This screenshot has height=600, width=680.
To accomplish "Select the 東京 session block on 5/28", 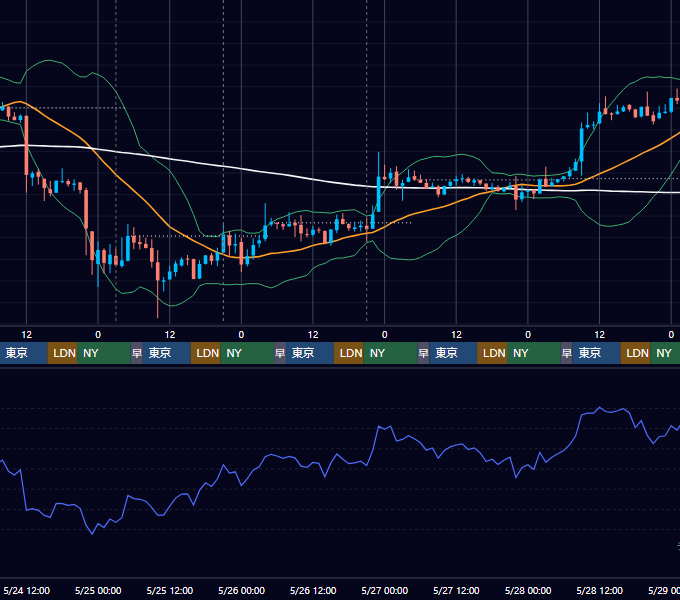I will click(596, 353).
